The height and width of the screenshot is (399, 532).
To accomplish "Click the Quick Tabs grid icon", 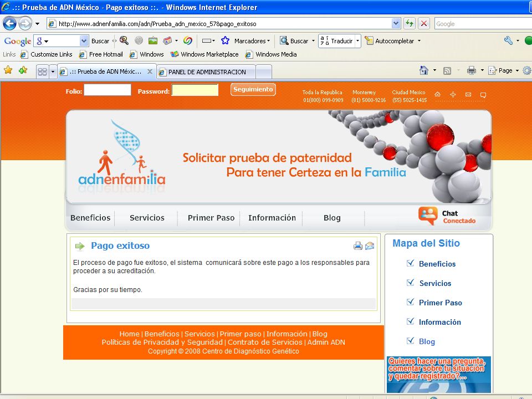I will click(43, 71).
